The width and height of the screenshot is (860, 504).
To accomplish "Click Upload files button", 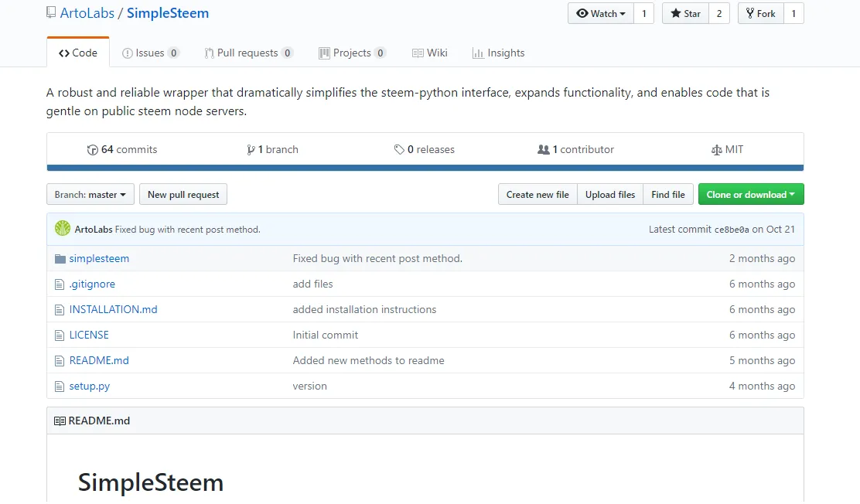I will pos(610,194).
